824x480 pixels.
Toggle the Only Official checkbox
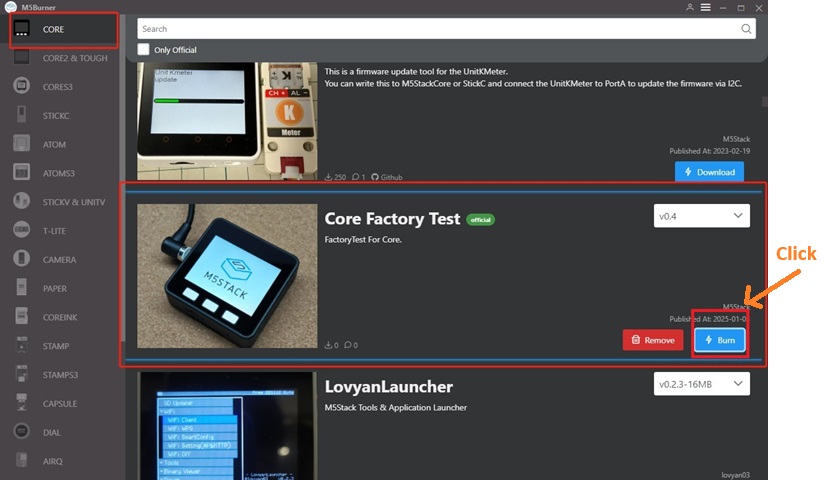144,49
